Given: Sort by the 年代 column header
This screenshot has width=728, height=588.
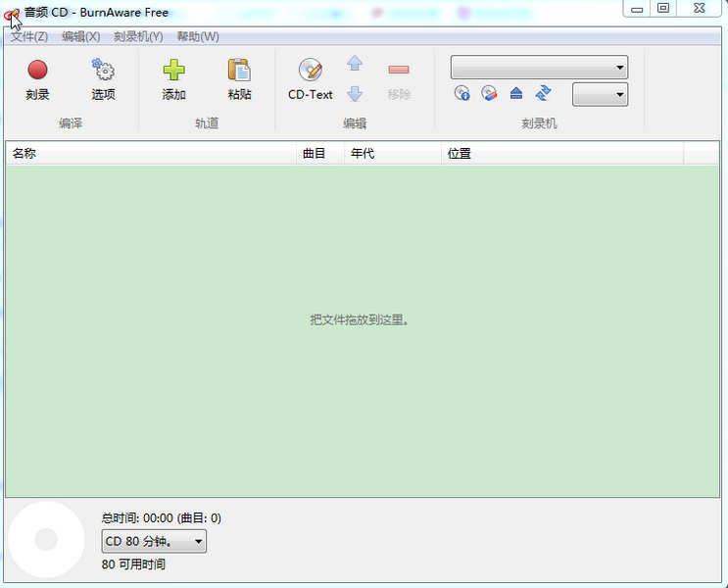Looking at the screenshot, I should point(393,153).
